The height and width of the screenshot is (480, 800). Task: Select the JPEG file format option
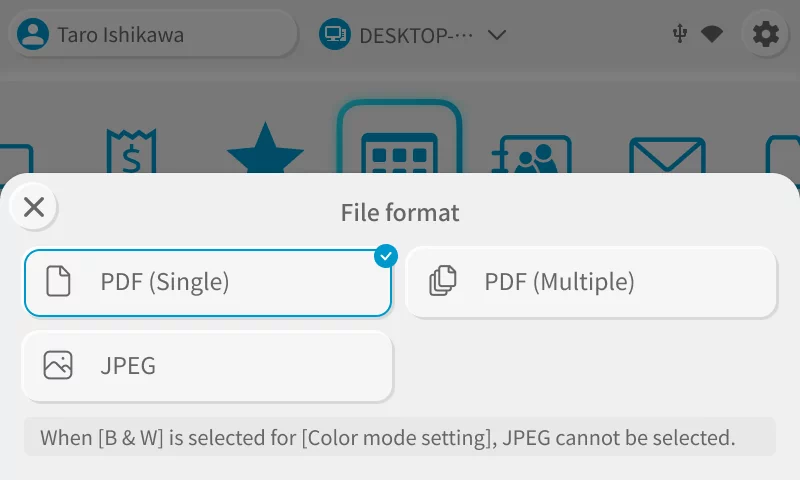point(207,365)
